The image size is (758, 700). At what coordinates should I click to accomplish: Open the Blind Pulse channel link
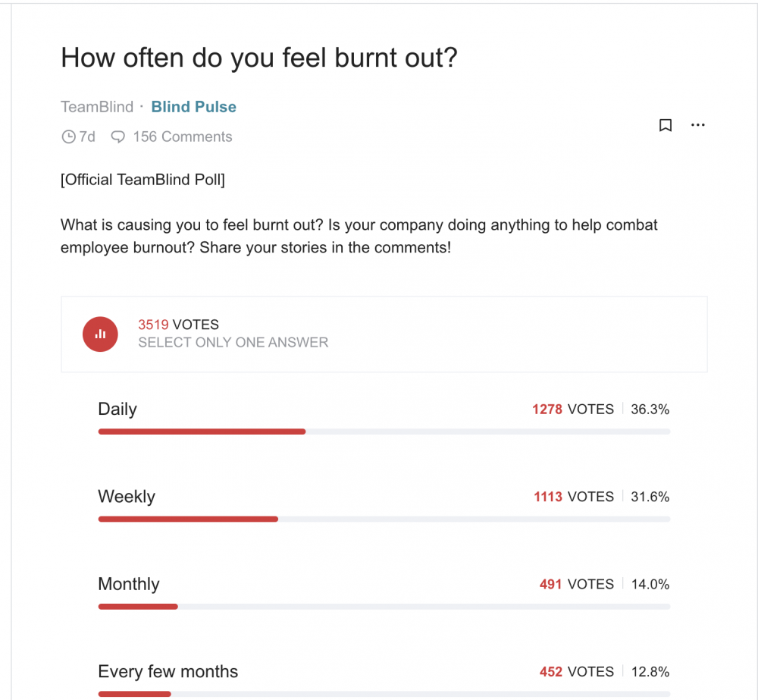[x=194, y=107]
